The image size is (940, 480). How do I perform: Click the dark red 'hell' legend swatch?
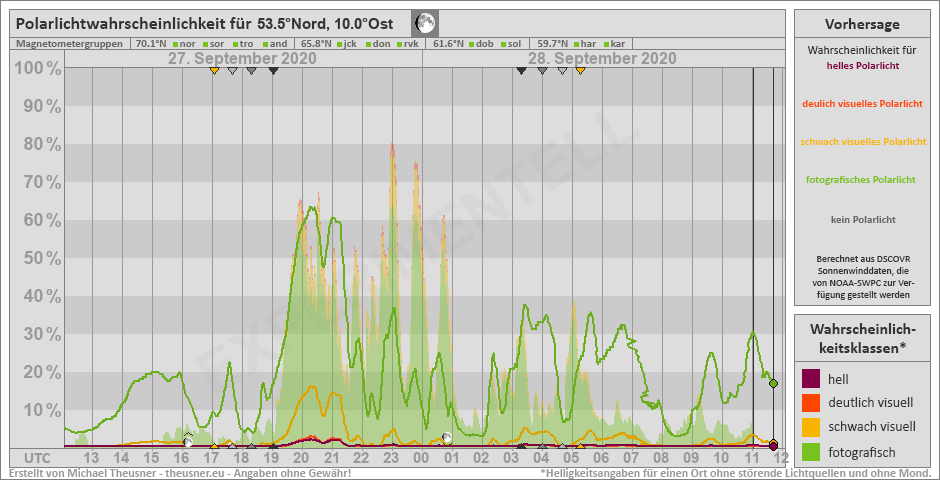(812, 379)
